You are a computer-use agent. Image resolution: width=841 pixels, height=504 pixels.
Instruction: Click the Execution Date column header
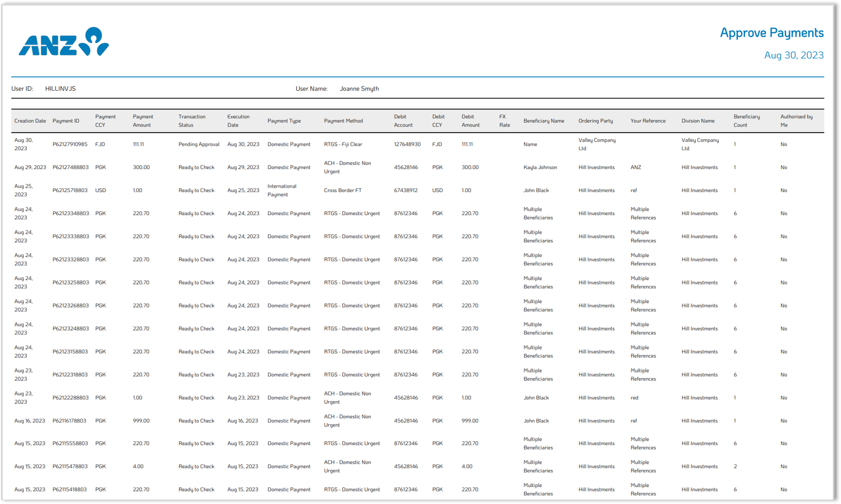[238, 121]
